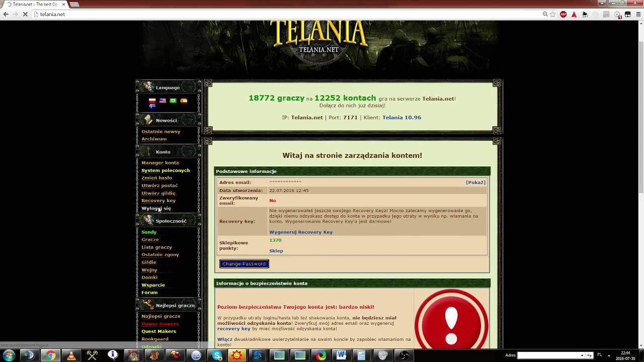
Task: Open System poleconych menu item
Action: click(x=166, y=170)
